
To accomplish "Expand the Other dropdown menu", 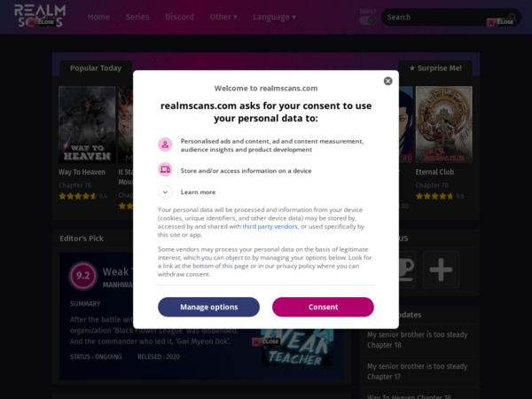I will coord(223,17).
